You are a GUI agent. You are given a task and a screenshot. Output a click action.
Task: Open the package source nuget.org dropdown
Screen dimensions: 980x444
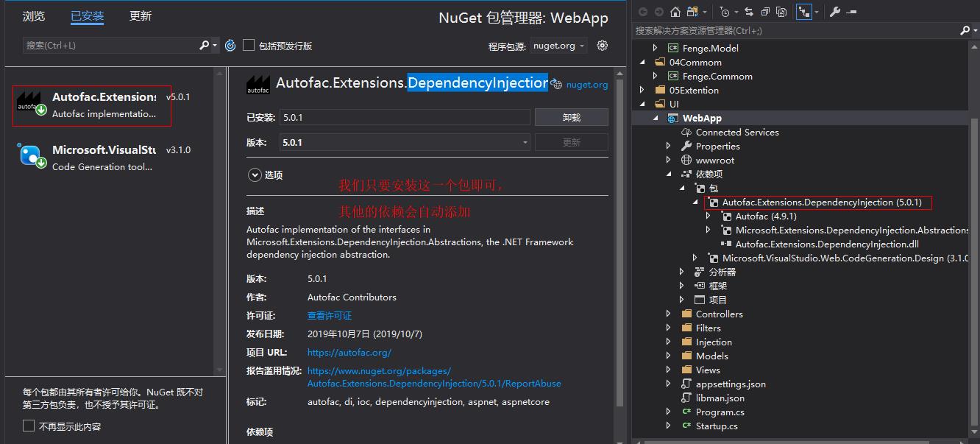559,46
